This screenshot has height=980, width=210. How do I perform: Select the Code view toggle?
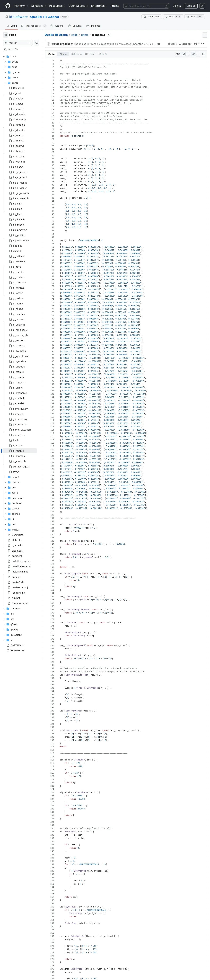[52, 54]
